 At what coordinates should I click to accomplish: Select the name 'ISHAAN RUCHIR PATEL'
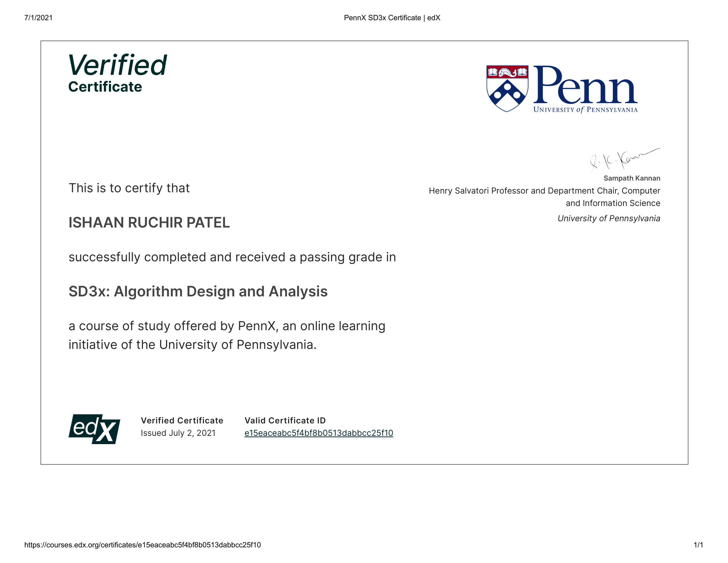click(x=149, y=223)
